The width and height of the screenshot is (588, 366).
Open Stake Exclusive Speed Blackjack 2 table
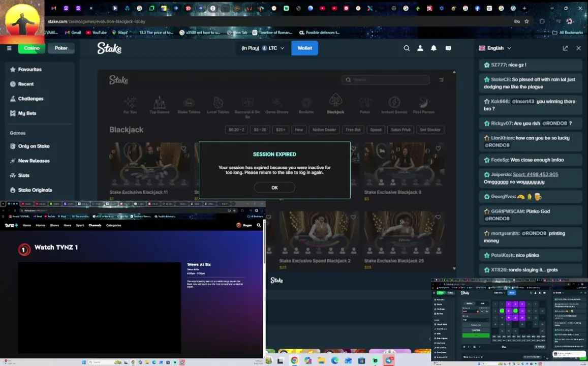[319, 233]
